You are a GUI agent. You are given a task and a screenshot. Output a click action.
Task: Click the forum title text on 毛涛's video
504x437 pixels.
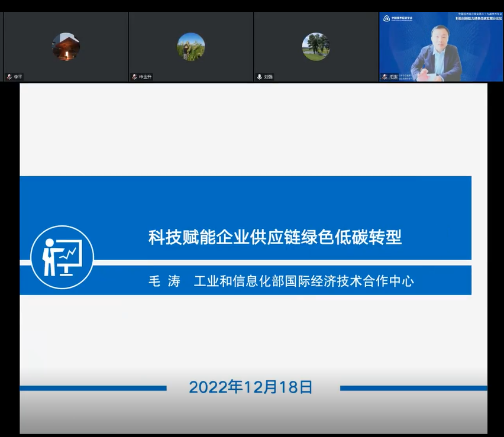(x=479, y=18)
